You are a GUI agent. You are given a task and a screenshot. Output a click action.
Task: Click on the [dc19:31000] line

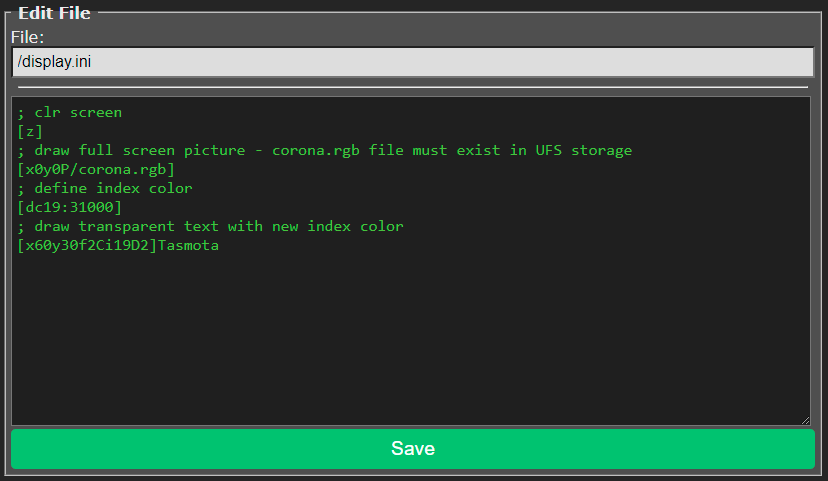click(70, 207)
